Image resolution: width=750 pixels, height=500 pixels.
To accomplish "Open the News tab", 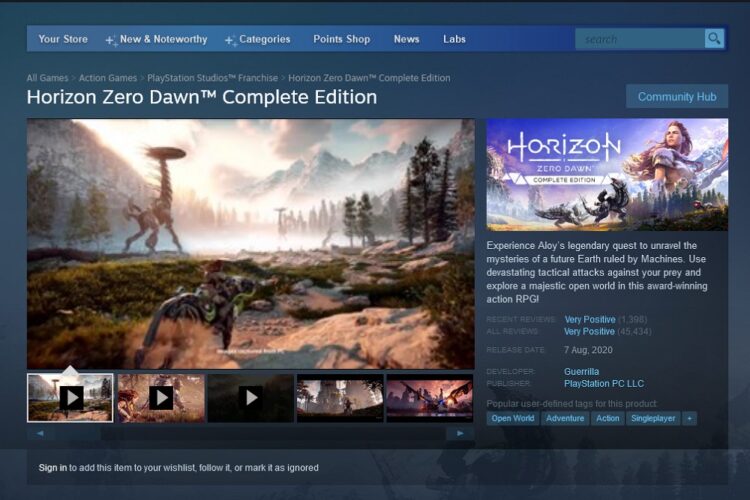I will click(x=407, y=39).
